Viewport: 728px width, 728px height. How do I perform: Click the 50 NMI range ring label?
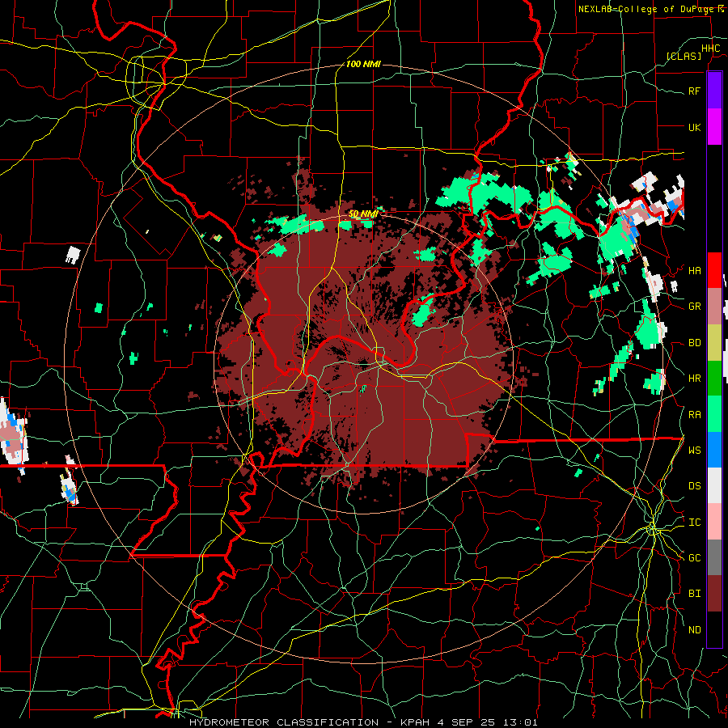point(363,214)
